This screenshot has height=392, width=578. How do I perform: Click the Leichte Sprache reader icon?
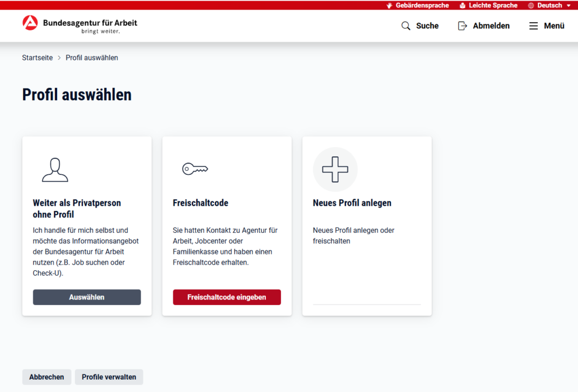462,6
